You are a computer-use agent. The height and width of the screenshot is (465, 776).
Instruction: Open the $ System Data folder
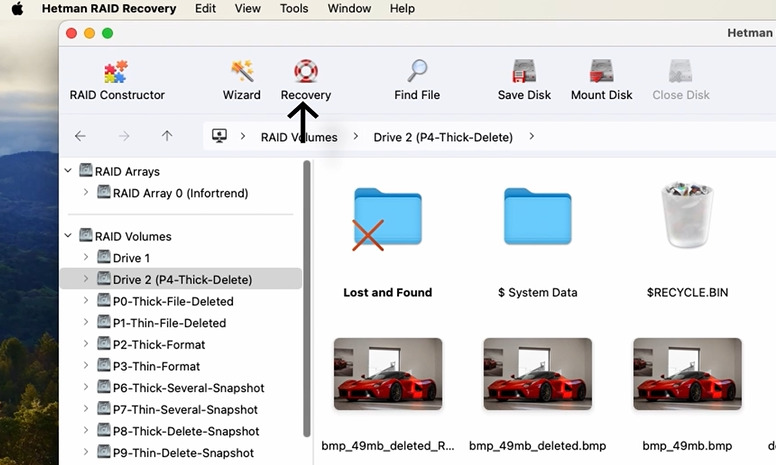pyautogui.click(x=537, y=216)
